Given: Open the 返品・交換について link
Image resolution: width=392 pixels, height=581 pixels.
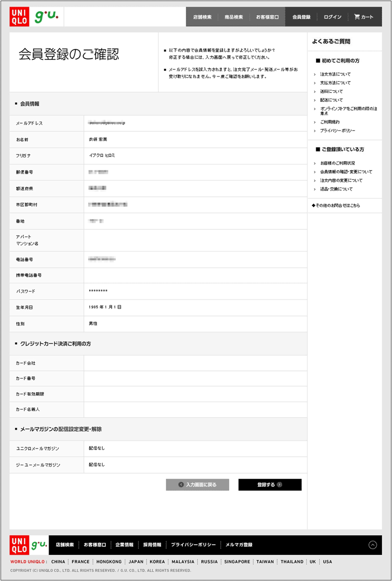Looking at the screenshot, I should pos(336,189).
